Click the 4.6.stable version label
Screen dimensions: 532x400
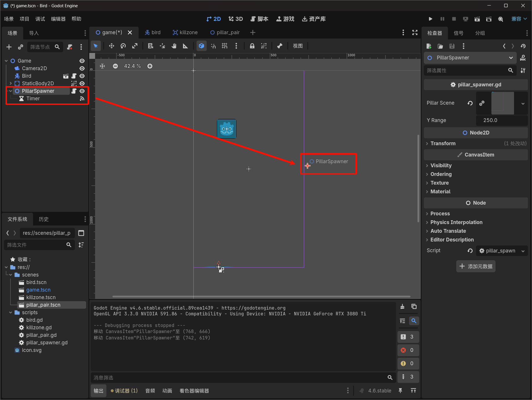point(380,391)
